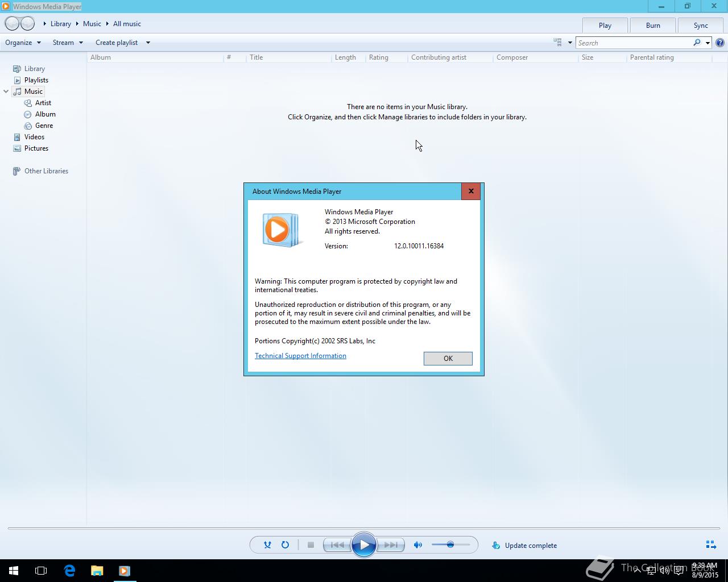Launch Microsoft Edge from taskbar
The image size is (728, 582).
69,571
